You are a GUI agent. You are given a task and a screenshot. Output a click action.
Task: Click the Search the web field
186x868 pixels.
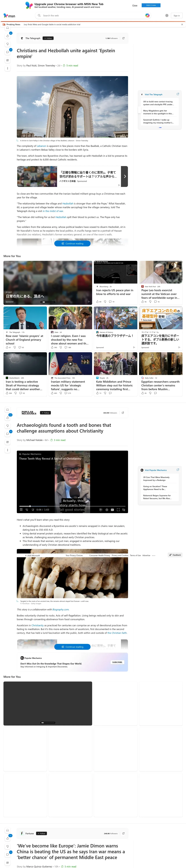tap(93, 15)
